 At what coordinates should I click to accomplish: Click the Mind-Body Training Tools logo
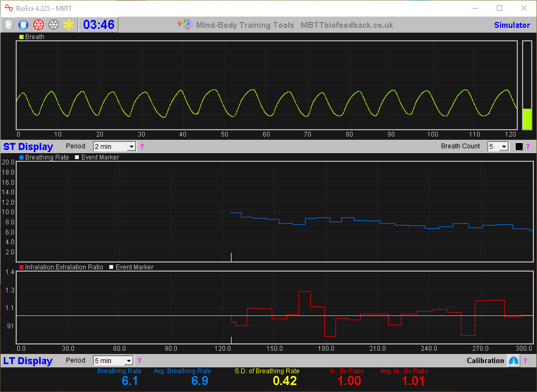[x=185, y=24]
